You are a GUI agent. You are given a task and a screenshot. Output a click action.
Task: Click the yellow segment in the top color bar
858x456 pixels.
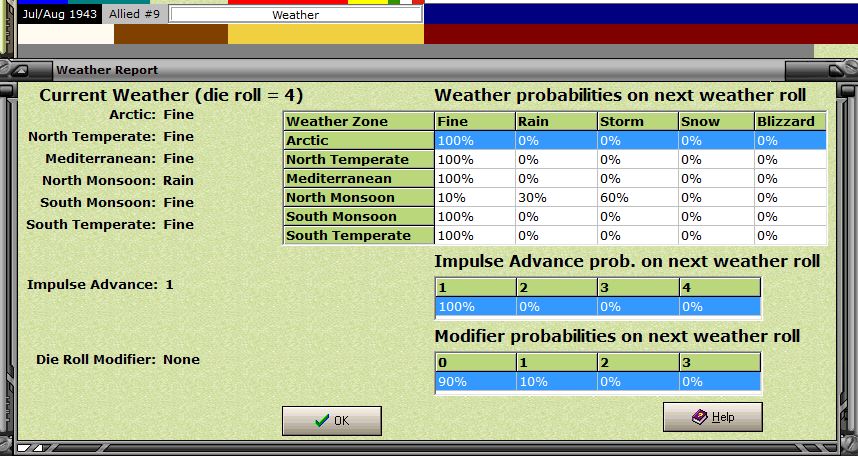[326, 34]
